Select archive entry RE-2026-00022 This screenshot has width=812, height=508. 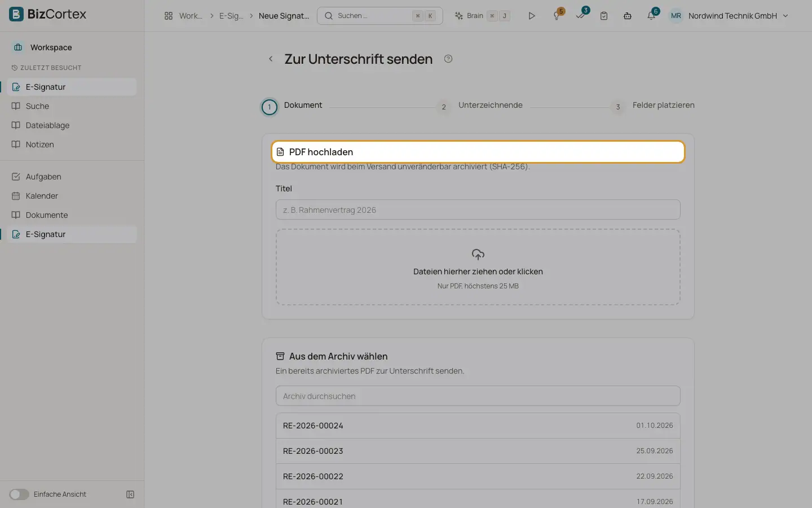(478, 476)
